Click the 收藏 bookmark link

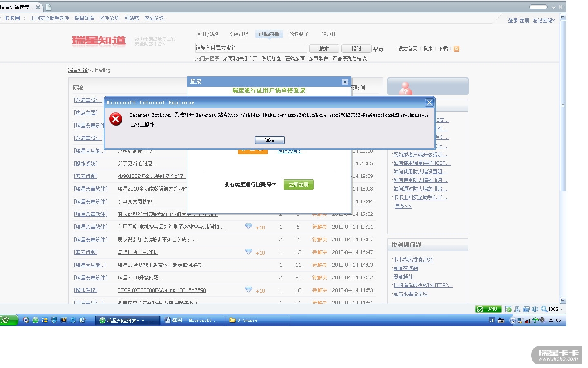(x=428, y=49)
